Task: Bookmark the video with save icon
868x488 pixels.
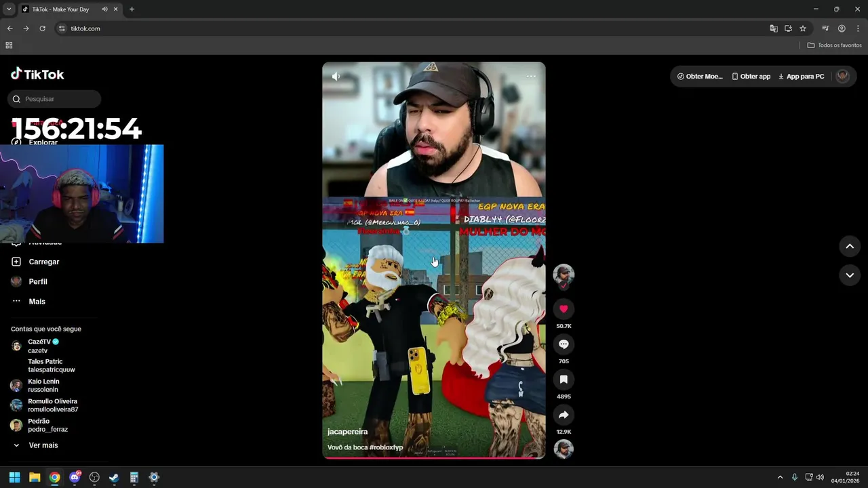Action: pos(564,380)
